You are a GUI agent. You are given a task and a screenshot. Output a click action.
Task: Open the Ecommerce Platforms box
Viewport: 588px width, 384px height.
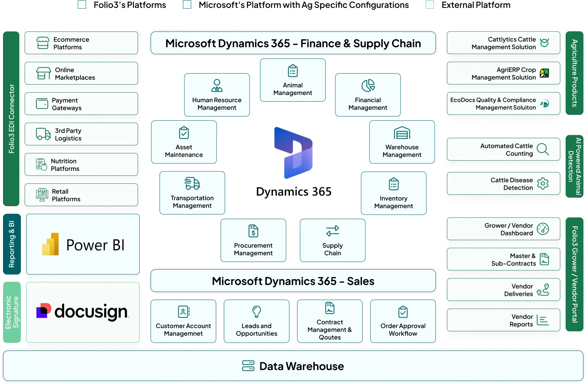81,43
